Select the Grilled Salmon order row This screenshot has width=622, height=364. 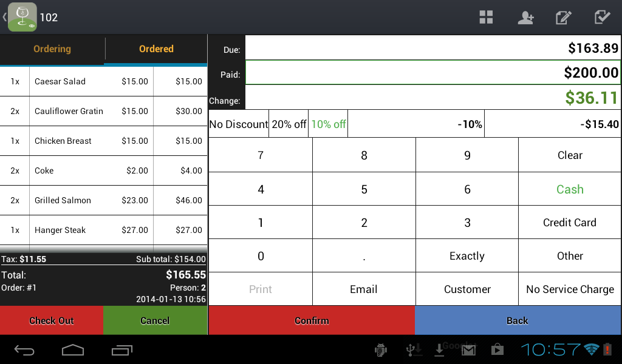[x=103, y=200]
